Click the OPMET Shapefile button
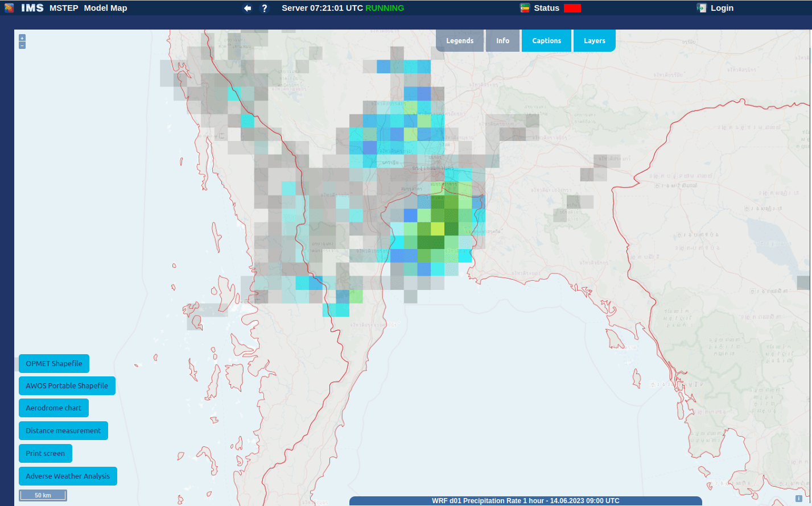This screenshot has height=506, width=812. 53,363
